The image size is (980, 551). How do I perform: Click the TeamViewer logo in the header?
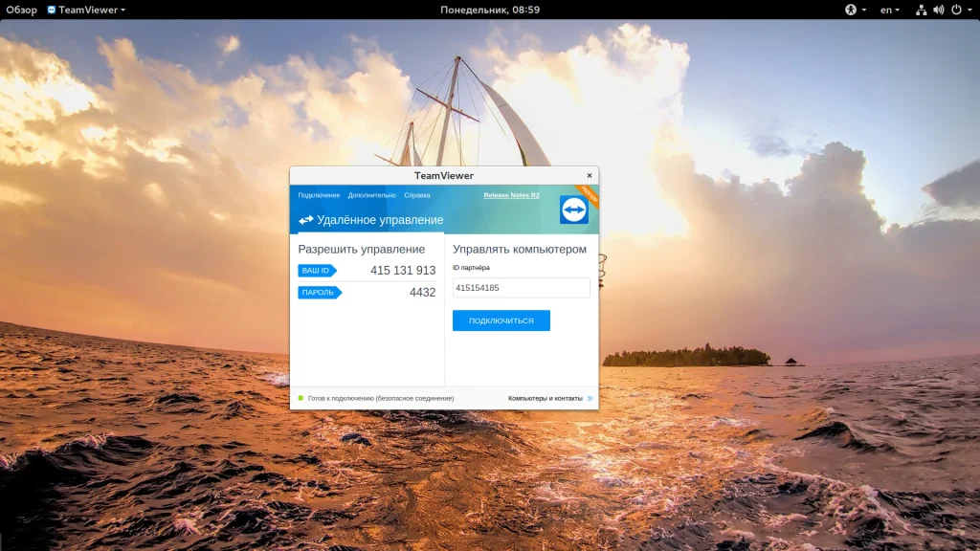click(573, 210)
